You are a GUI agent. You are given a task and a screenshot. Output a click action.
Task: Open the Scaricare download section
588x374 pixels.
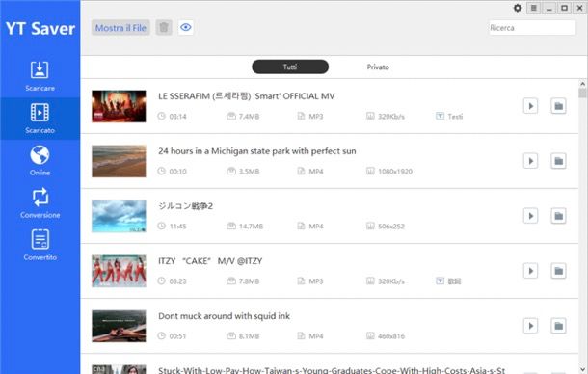click(40, 76)
